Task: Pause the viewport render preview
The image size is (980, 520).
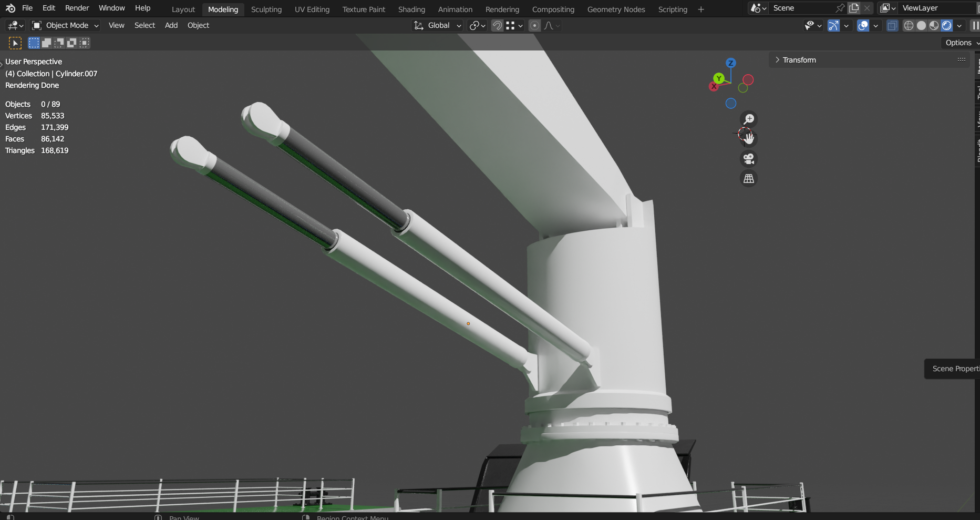Action: (975, 25)
